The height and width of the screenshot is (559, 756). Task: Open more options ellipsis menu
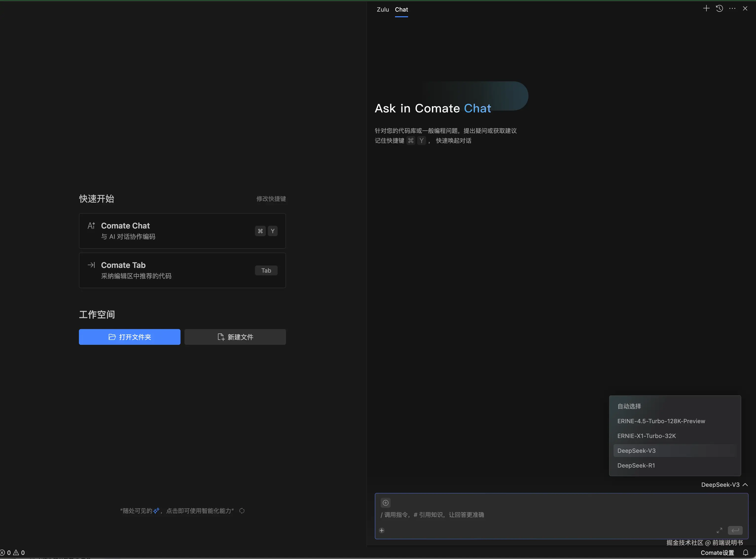coord(732,8)
